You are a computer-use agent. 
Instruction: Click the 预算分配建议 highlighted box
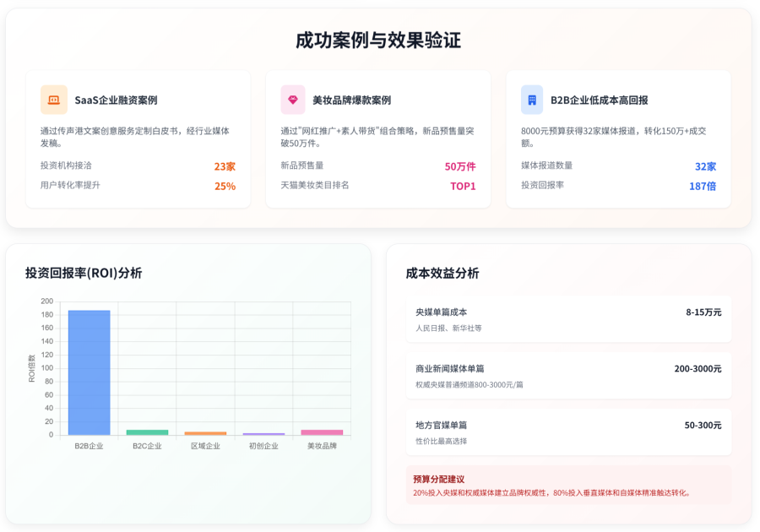(568, 486)
